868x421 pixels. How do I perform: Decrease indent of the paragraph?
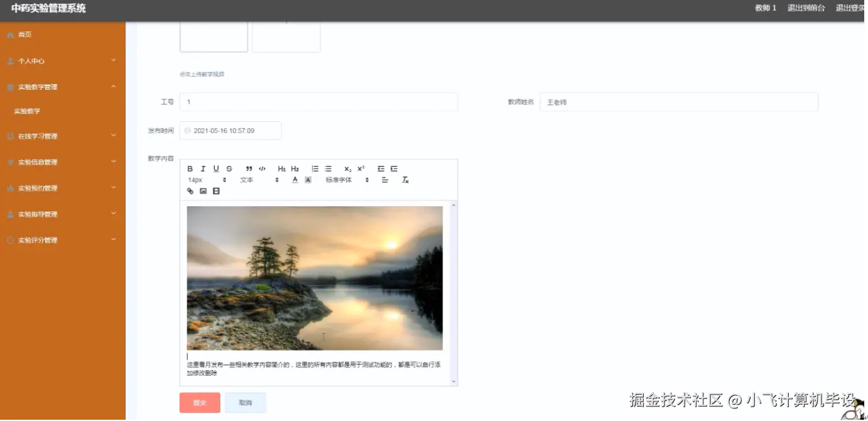(381, 169)
